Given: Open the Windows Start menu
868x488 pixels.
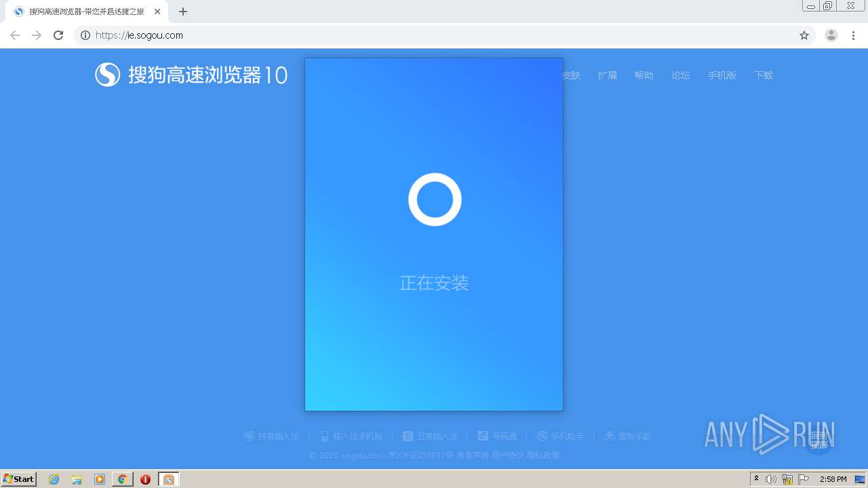Looking at the screenshot, I should (19, 479).
